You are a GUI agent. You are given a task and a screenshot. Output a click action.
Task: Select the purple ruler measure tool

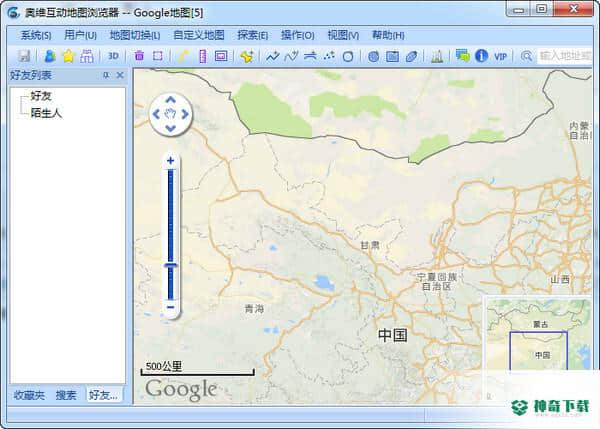[x=203, y=56]
